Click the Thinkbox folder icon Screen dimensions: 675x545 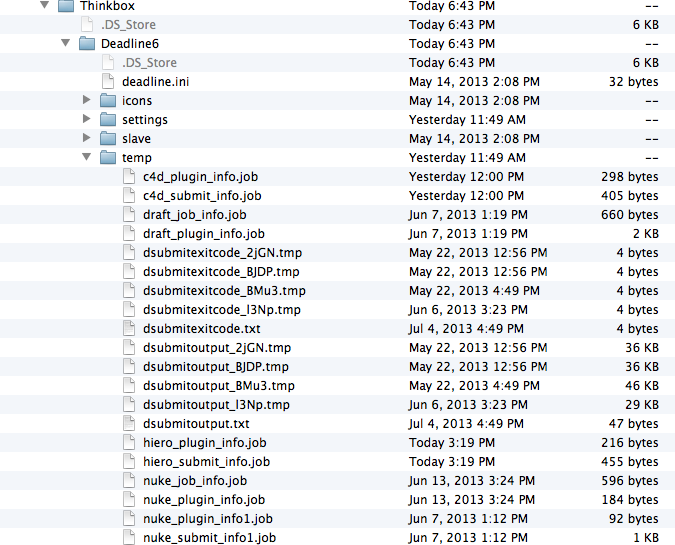click(66, 6)
